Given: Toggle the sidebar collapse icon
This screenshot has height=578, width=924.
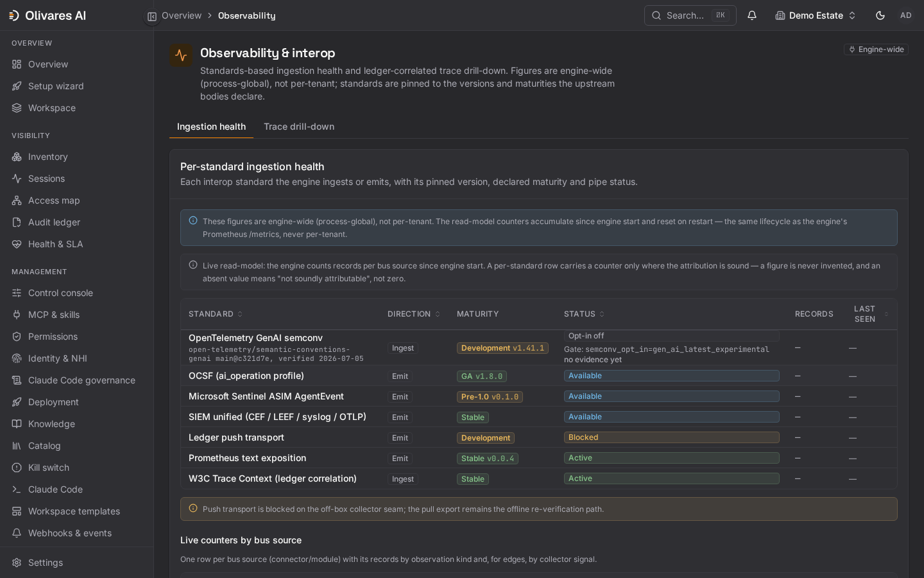Looking at the screenshot, I should [x=152, y=16].
